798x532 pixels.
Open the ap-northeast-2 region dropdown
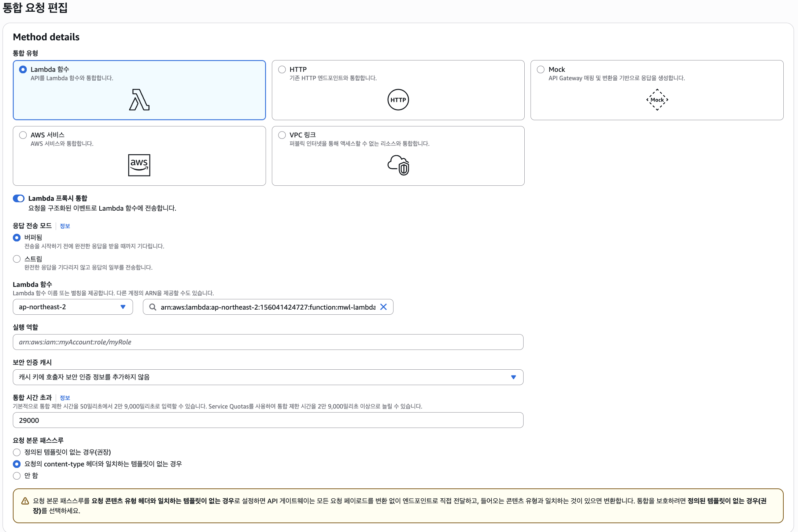tap(73, 307)
